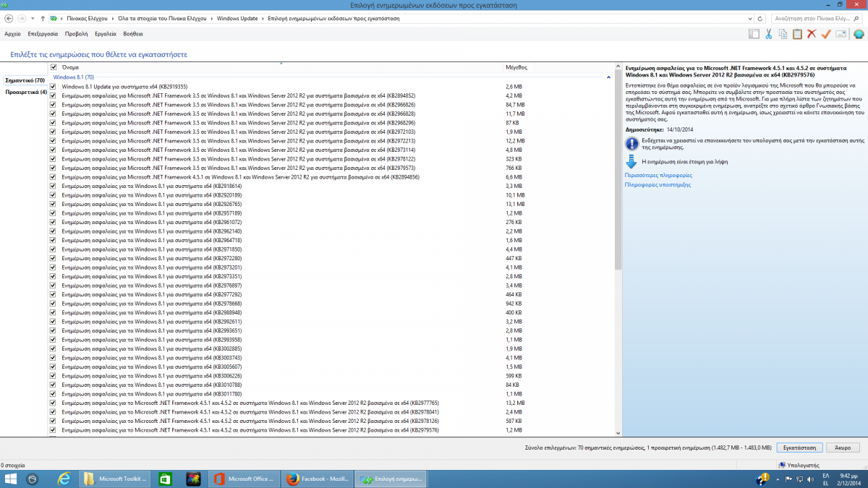The height and width of the screenshot is (488, 868).
Task: Click the Cut scissors toolbar icon
Action: pos(769,34)
